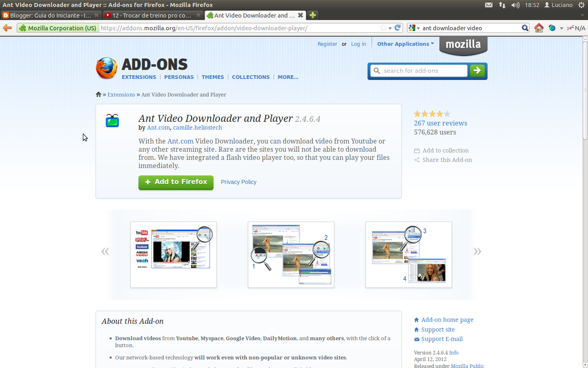Open the More navigation item
The height and width of the screenshot is (368, 588).
288,77
